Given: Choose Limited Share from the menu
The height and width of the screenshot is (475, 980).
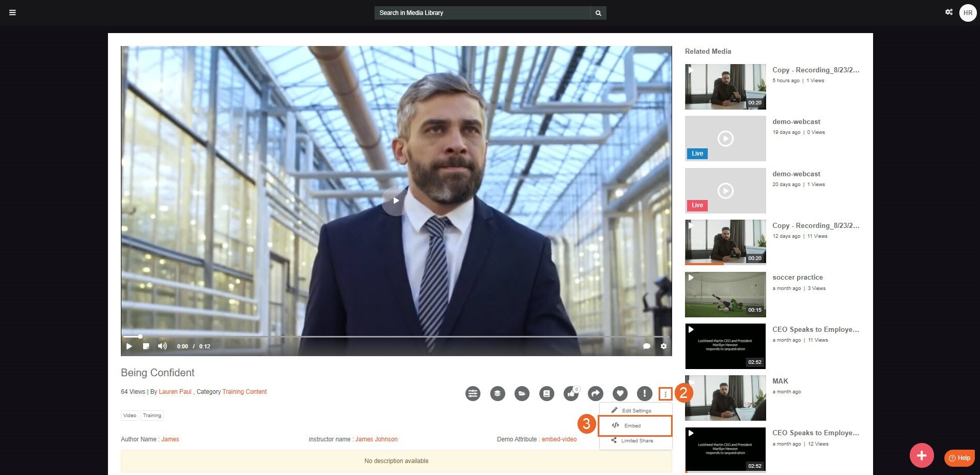Looking at the screenshot, I should coord(636,441).
